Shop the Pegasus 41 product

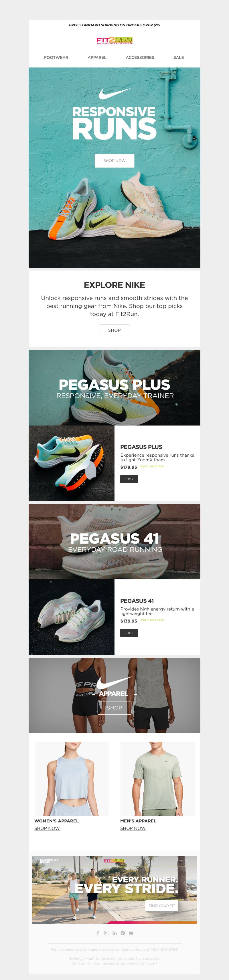[129, 633]
